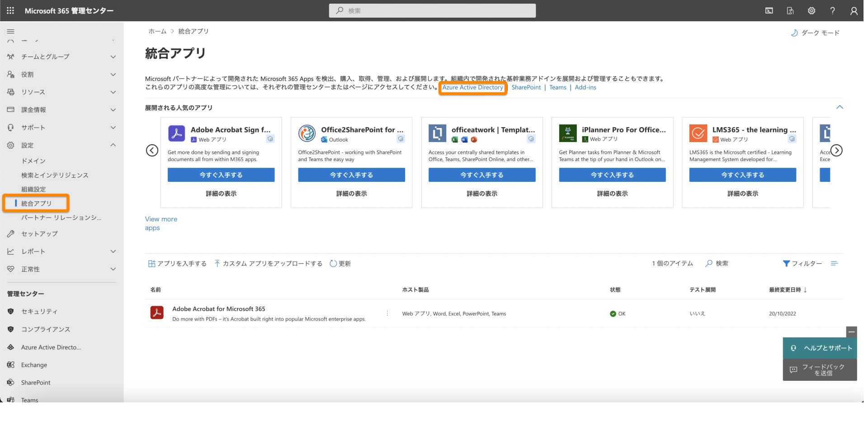Open Azure Active Directory admin center in sidebar
The image size is (868, 442).
pyautogui.click(x=51, y=347)
